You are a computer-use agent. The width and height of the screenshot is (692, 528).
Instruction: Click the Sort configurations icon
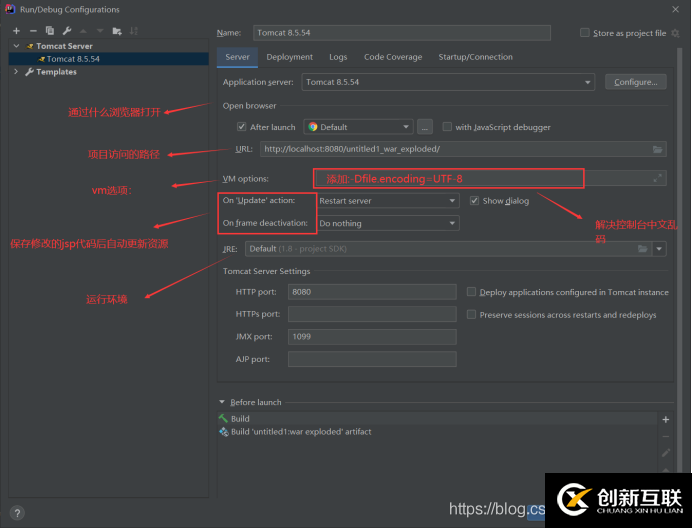[134, 31]
